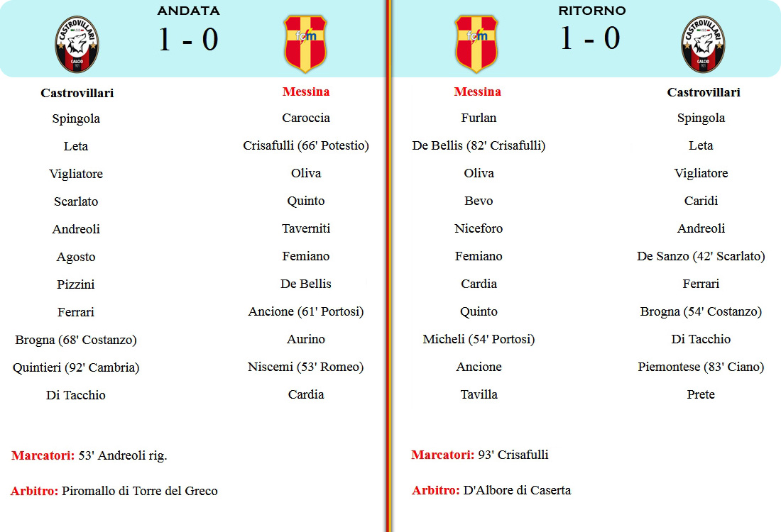Click the 1 - 0 score under RITORNO
This screenshot has width=781, height=532.
590,38
